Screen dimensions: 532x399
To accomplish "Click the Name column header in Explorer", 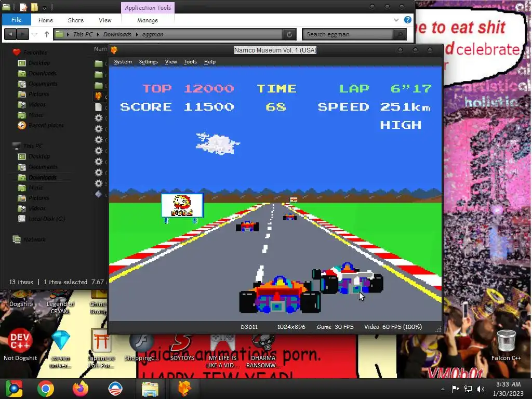I will tap(100, 49).
